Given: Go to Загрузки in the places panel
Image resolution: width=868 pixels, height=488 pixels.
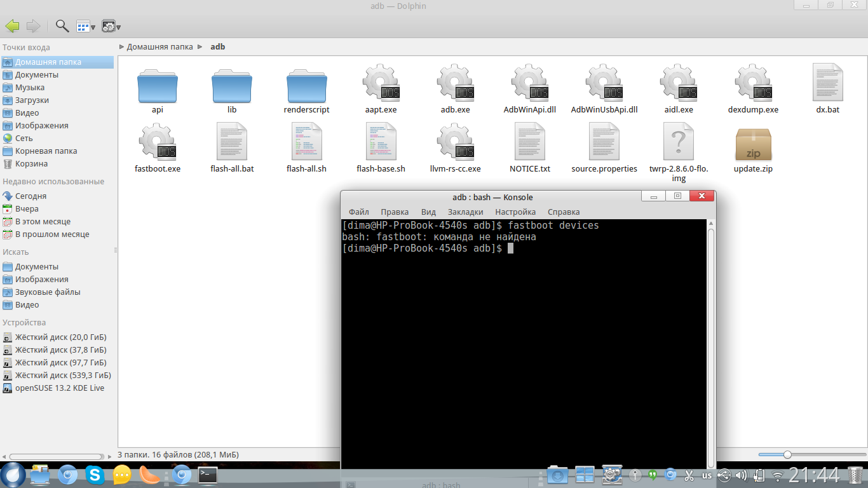Looking at the screenshot, I should 32,100.
